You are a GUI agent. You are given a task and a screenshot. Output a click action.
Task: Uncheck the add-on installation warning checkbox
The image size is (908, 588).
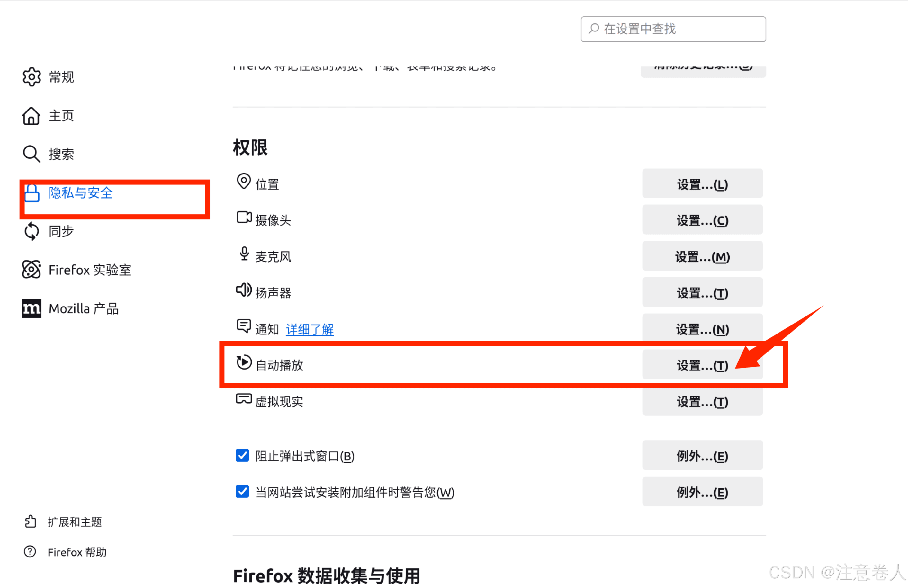242,492
